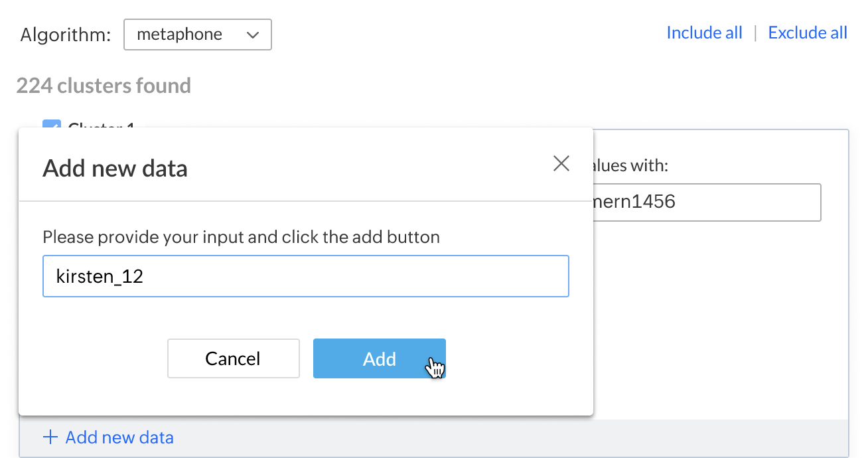Click the 'values with:' label

(630, 165)
